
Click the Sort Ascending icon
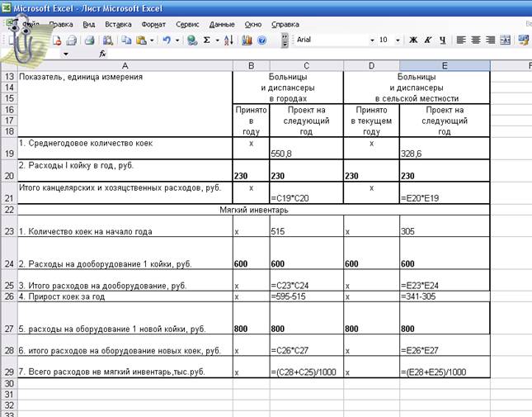tap(229, 40)
